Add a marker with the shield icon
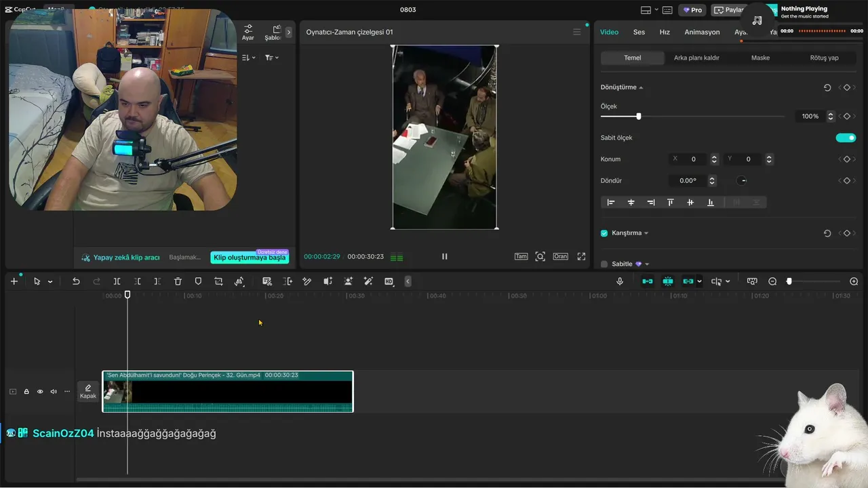This screenshot has height=488, width=868. coord(198,281)
